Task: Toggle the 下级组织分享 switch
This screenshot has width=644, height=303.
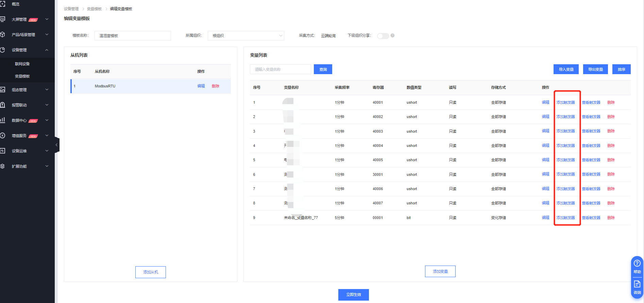Action: click(383, 36)
